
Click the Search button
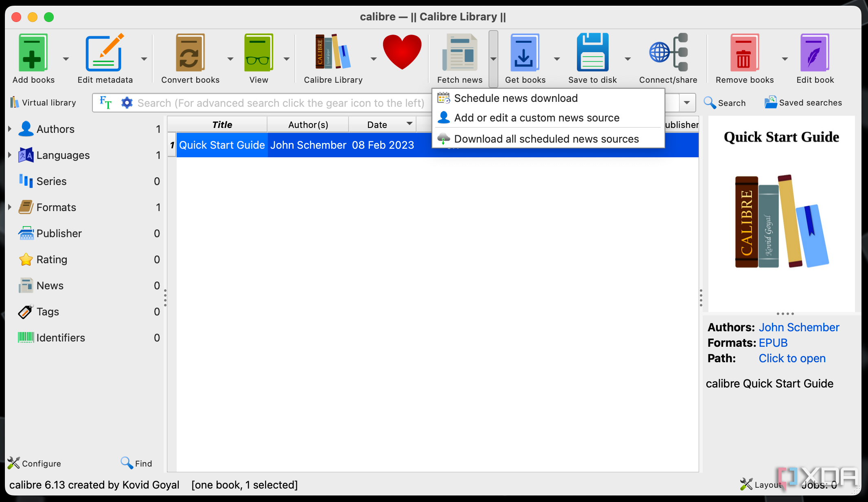click(x=725, y=103)
